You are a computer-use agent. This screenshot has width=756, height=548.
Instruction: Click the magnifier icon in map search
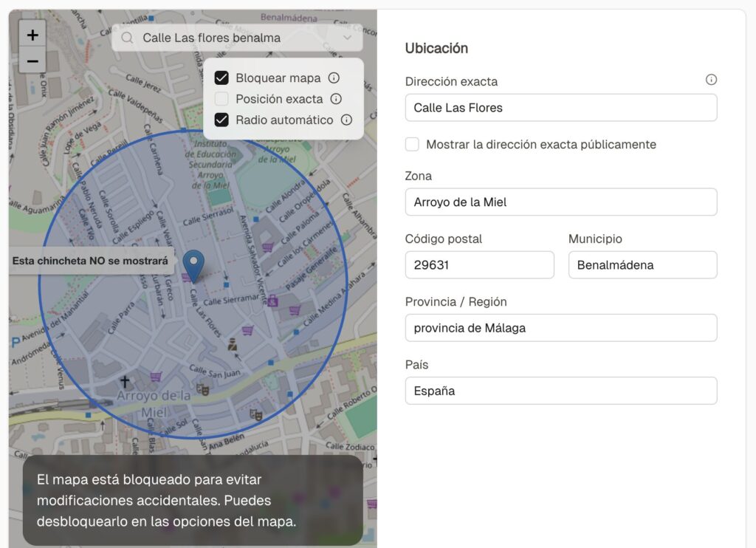[128, 38]
